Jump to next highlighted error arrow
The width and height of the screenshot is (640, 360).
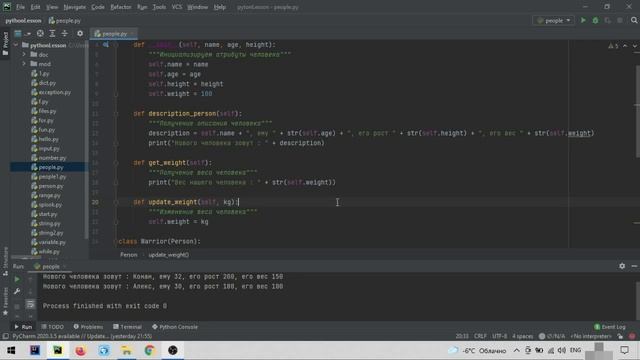[634, 46]
